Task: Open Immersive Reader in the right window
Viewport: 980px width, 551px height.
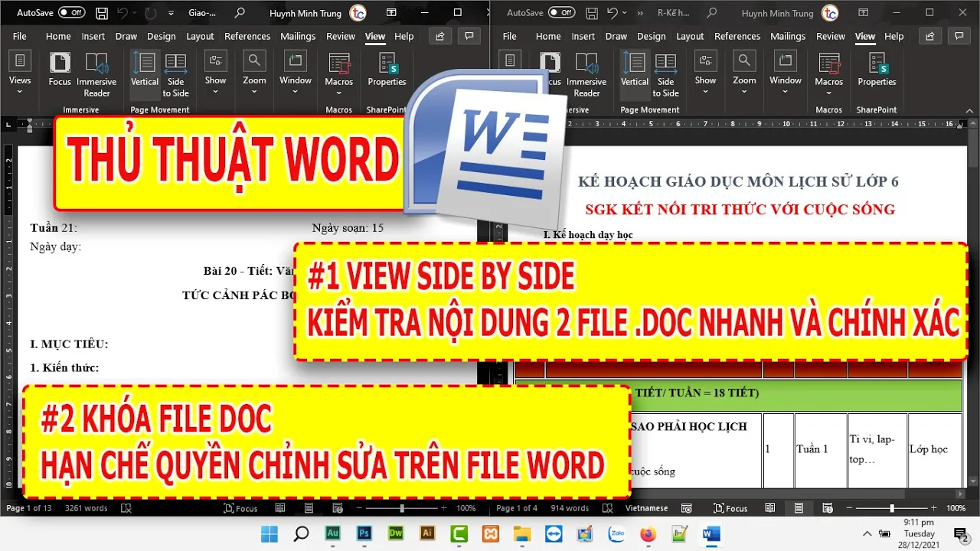Action: [x=586, y=75]
